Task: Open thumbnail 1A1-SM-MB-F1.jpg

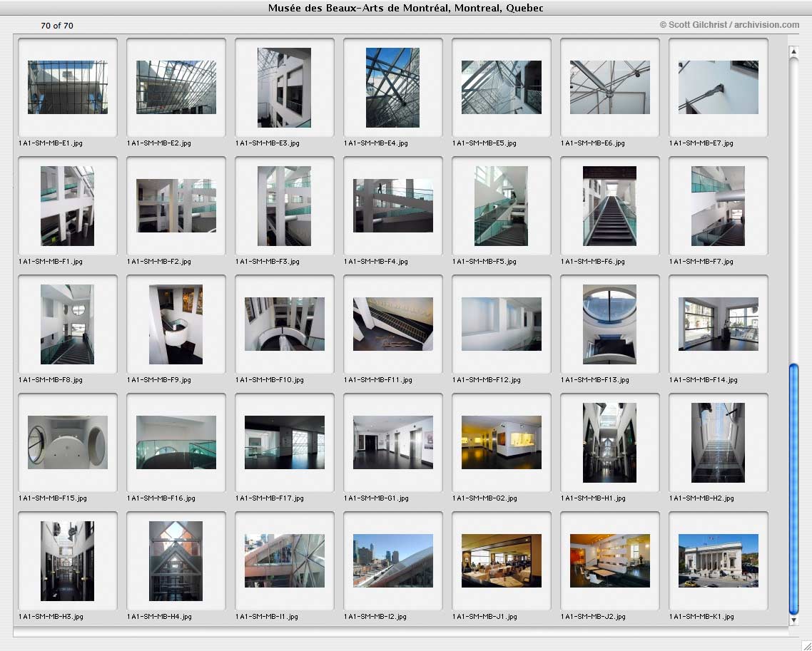Action: 68,206
